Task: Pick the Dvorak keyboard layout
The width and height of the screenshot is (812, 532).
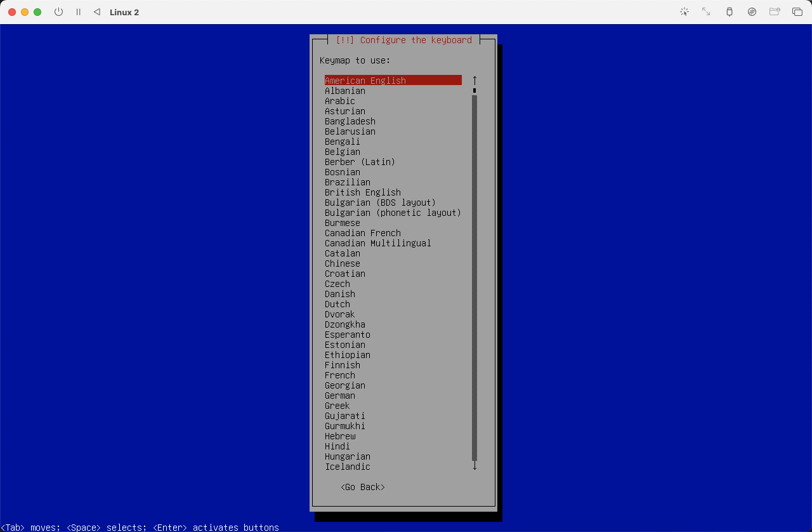Action: point(339,314)
